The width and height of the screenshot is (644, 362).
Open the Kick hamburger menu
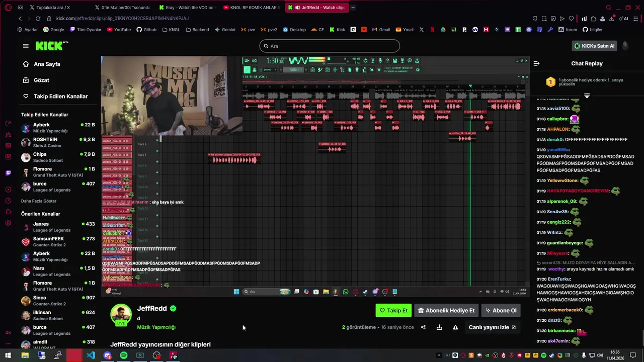click(26, 46)
